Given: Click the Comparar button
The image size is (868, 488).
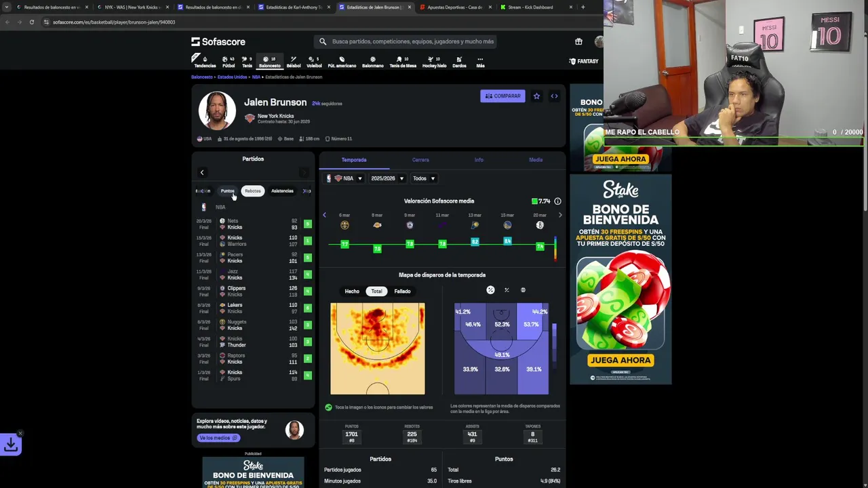Looking at the screenshot, I should [x=502, y=96].
